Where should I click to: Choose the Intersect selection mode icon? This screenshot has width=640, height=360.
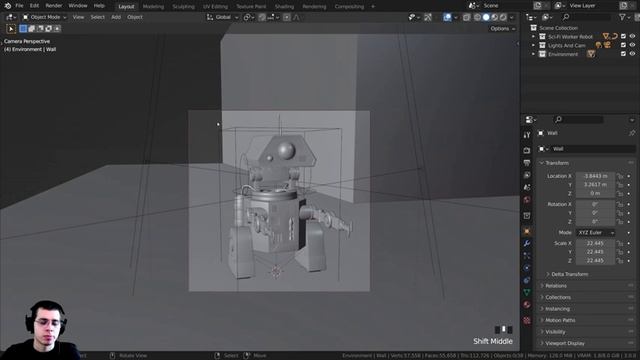[x=57, y=29]
